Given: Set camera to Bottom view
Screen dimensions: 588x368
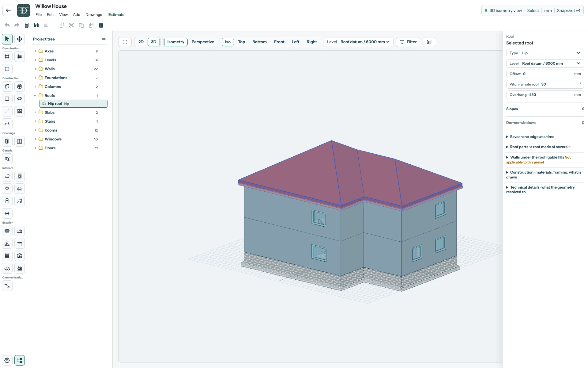Looking at the screenshot, I should [x=259, y=42].
